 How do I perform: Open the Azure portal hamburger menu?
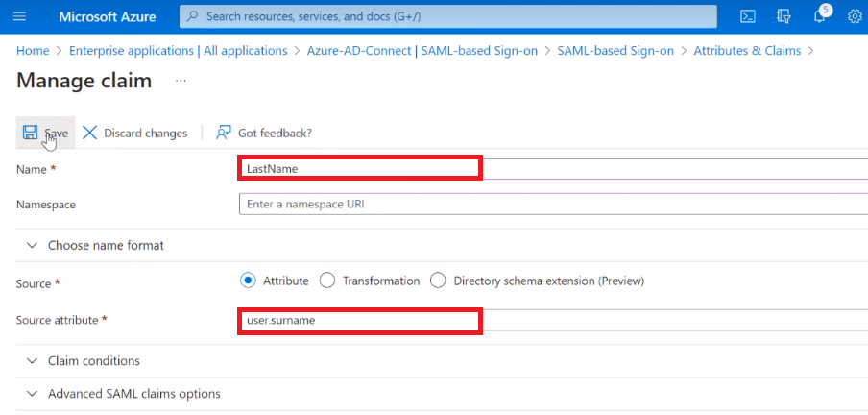pyautogui.click(x=20, y=17)
